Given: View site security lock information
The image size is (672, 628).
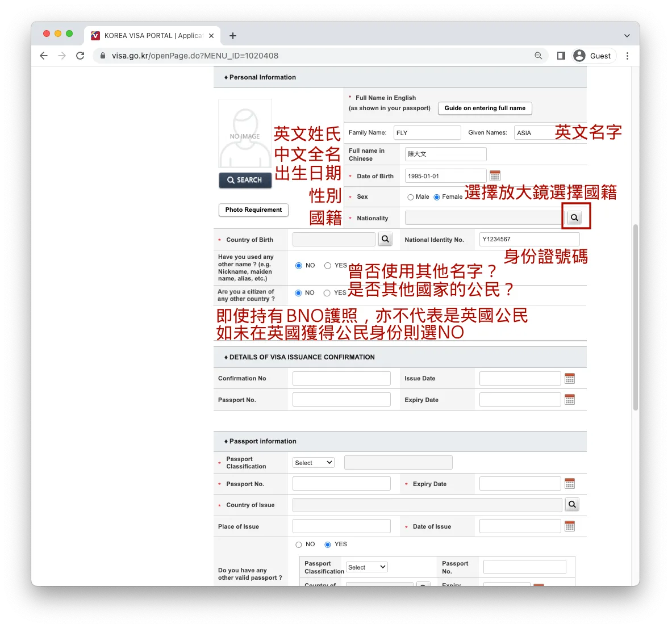Looking at the screenshot, I should pyautogui.click(x=103, y=56).
